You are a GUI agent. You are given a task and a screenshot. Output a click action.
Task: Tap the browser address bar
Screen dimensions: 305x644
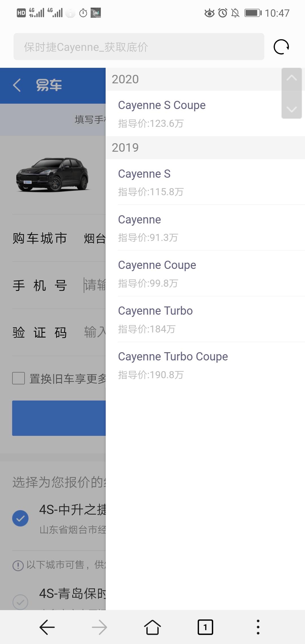[x=139, y=47]
